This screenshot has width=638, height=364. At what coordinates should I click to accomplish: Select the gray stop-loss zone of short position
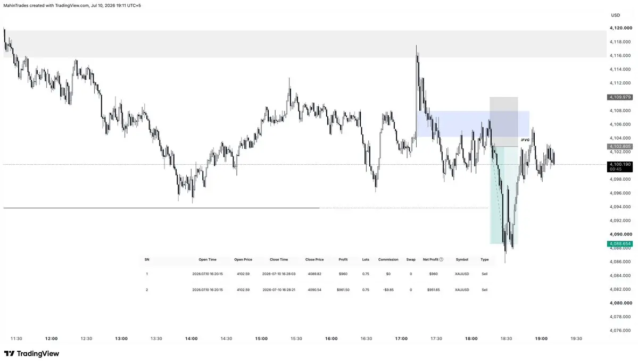tap(504, 122)
